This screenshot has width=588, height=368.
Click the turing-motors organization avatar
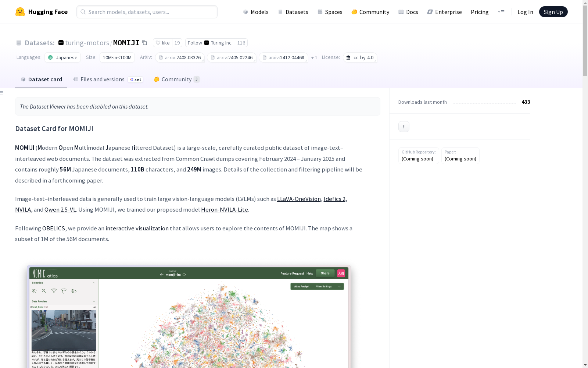[x=61, y=43]
